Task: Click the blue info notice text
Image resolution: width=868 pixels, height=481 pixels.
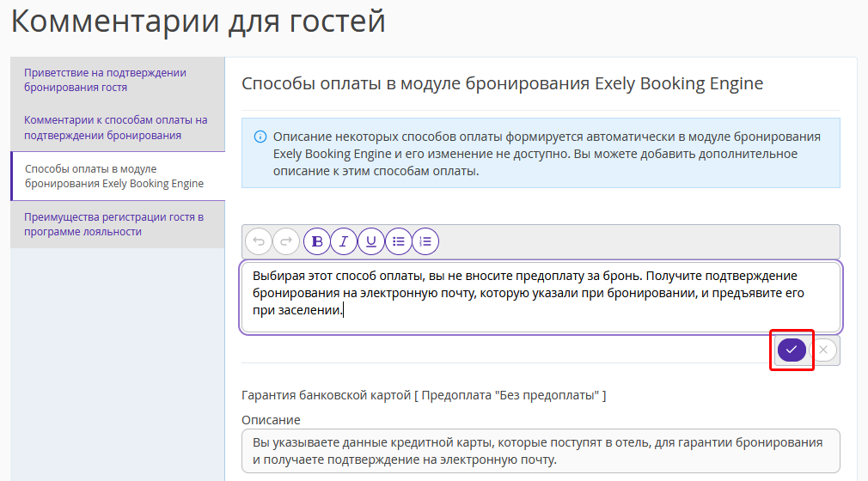Action: (x=547, y=154)
